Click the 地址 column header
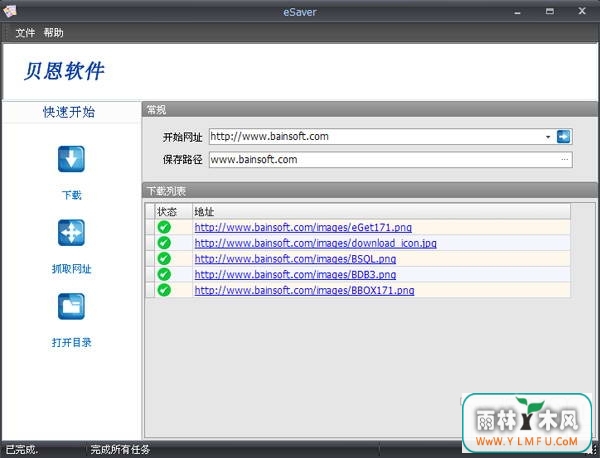This screenshot has width=600, height=458. [x=381, y=212]
